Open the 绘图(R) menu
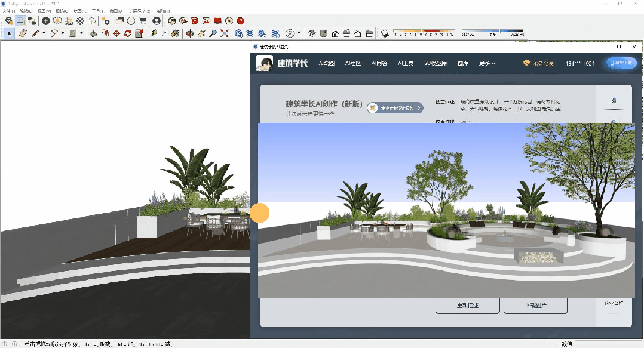644x348 pixels. click(x=80, y=11)
